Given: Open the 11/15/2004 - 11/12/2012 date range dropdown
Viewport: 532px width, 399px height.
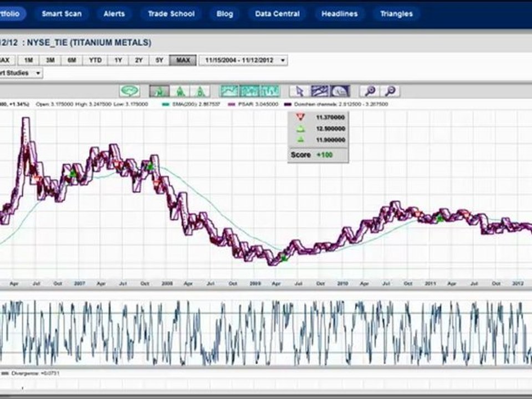Looking at the screenshot, I should (243, 60).
